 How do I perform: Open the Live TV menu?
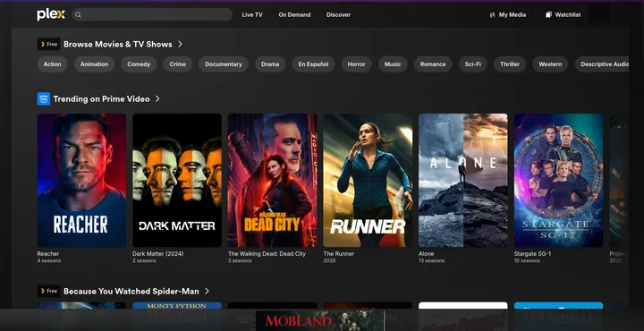point(252,15)
